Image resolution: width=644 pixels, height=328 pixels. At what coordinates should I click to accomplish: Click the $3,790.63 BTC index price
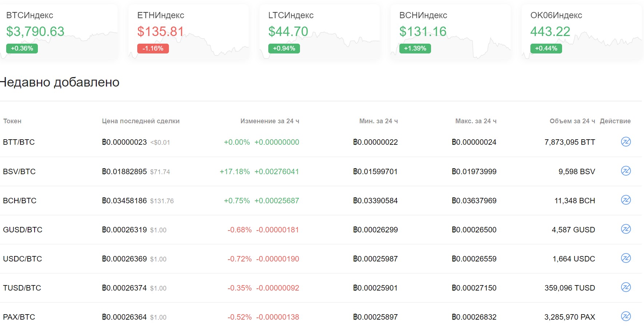35,32
